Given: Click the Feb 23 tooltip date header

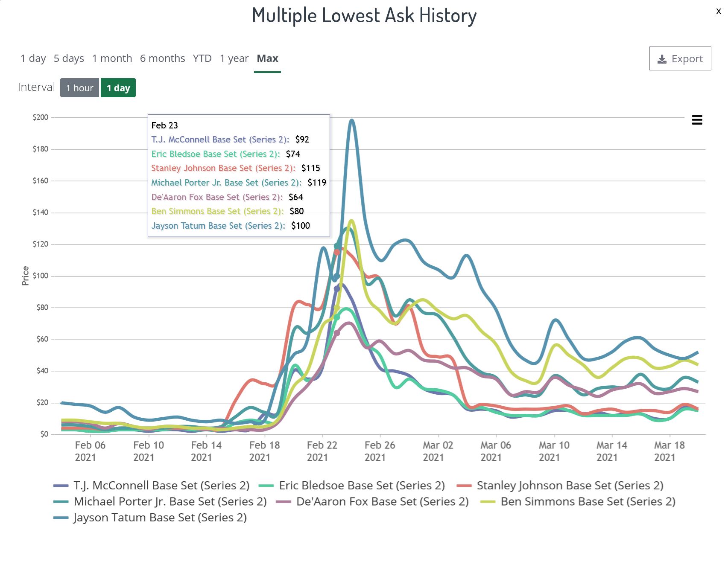Looking at the screenshot, I should point(164,125).
